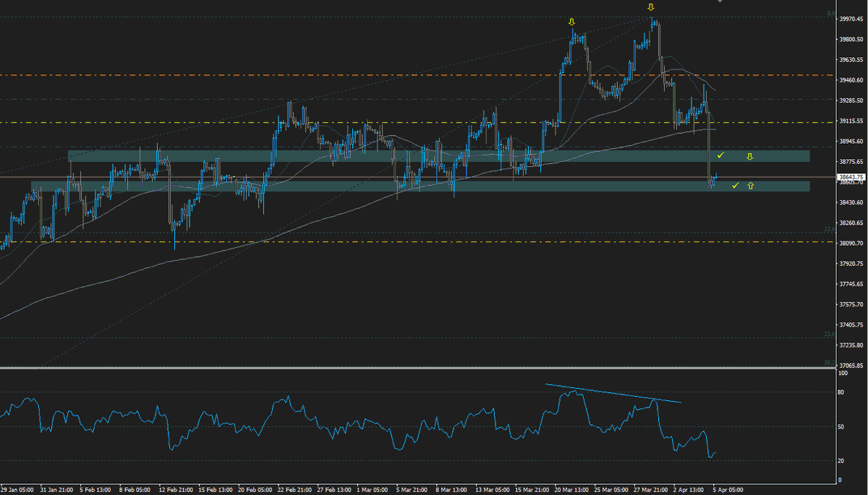Click the current price tag 38643.75
Screen dimensions: 868x495
click(851, 176)
